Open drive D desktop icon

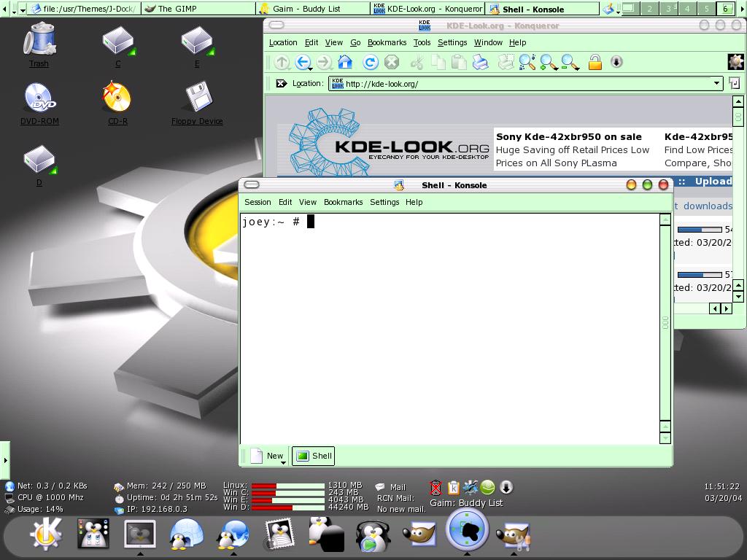[x=39, y=166]
